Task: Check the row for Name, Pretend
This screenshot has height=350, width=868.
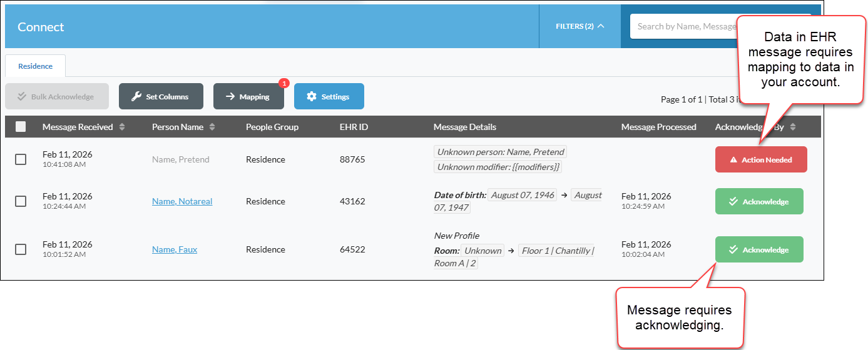Action: pyautogui.click(x=21, y=159)
